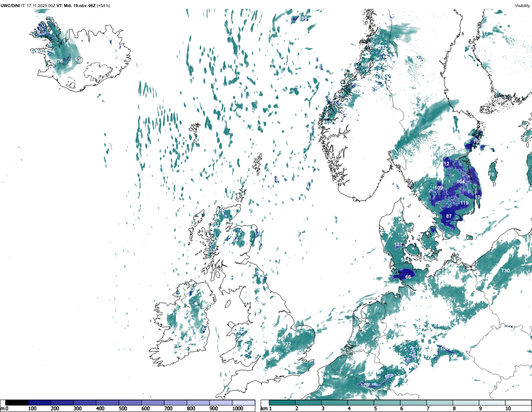
Task: Select the 400–500 m legend swatch
Action: [x=107, y=402]
